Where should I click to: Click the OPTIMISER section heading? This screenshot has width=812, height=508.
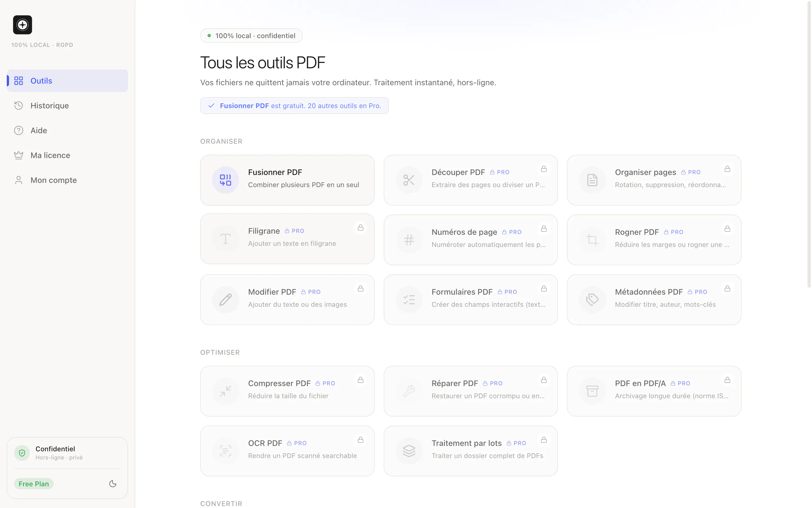(x=220, y=352)
